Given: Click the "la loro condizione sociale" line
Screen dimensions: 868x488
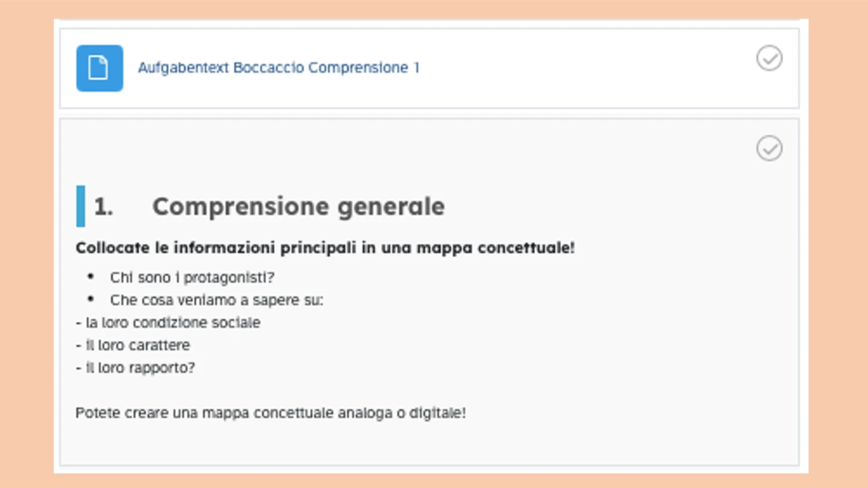Looking at the screenshot, I should tap(172, 323).
